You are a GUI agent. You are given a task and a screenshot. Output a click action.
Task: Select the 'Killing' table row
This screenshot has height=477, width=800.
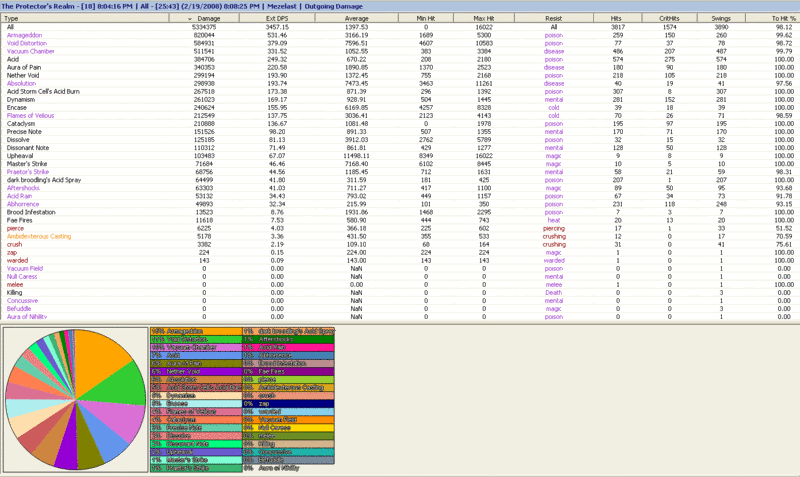click(x=400, y=293)
